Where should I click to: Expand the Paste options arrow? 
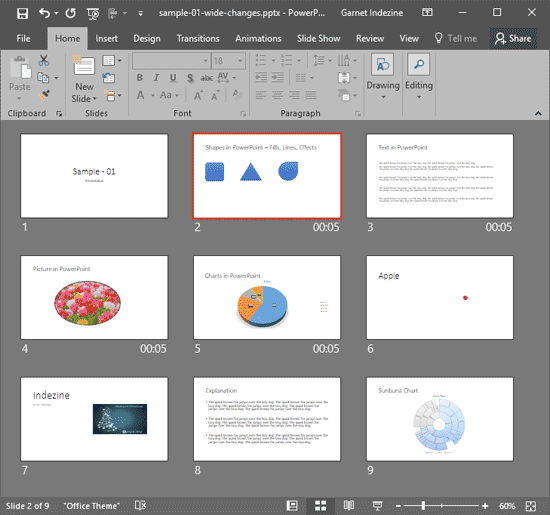(20, 98)
